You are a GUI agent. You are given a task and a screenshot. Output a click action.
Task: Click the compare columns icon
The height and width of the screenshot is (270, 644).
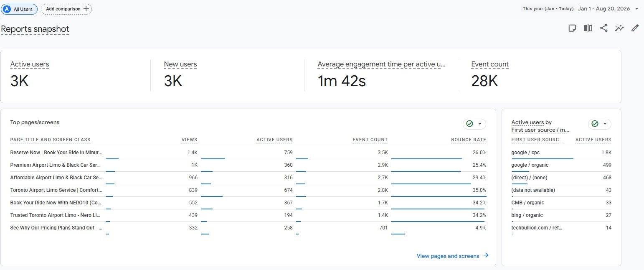click(588, 28)
